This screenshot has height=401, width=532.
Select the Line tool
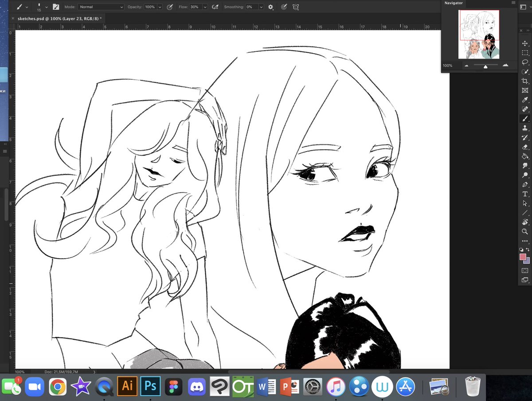coord(525,213)
